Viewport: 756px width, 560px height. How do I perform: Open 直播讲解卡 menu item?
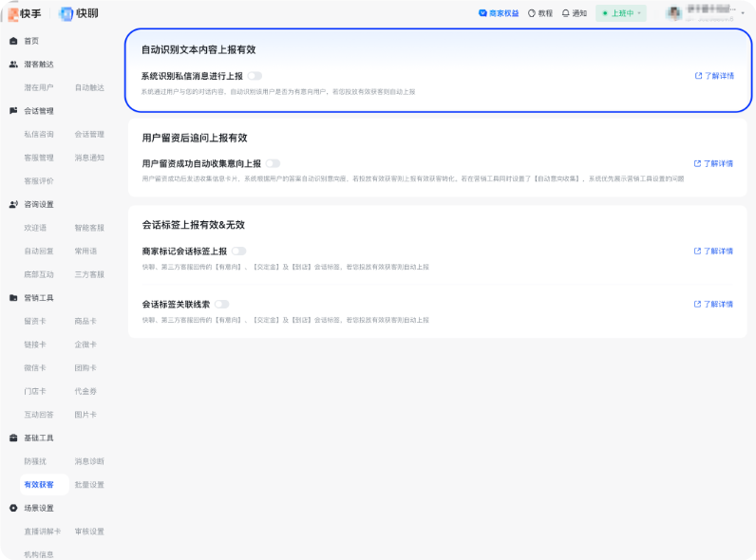pyautogui.click(x=43, y=532)
